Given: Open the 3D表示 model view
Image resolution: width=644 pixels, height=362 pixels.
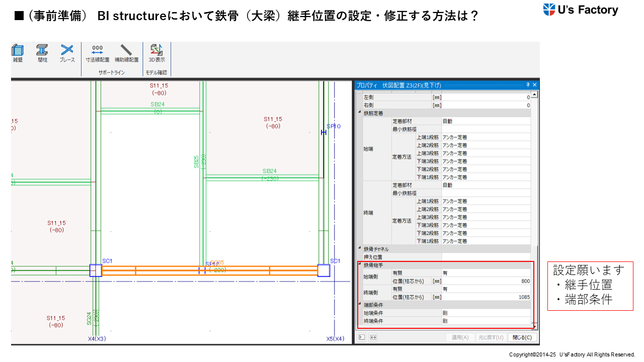Looking at the screenshot, I should pyautogui.click(x=156, y=53).
